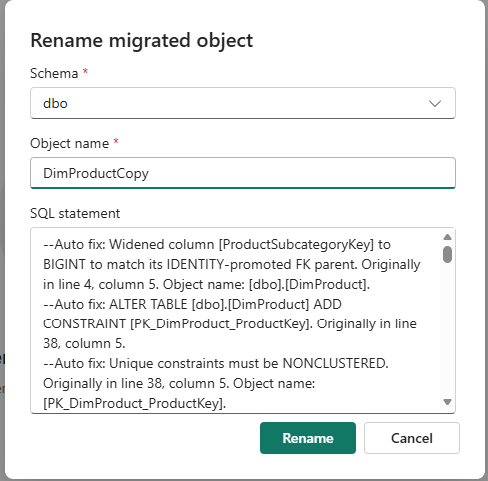The width and height of the screenshot is (488, 481).
Task: Click the Schema dropdown chevron arrow
Action: (435, 104)
